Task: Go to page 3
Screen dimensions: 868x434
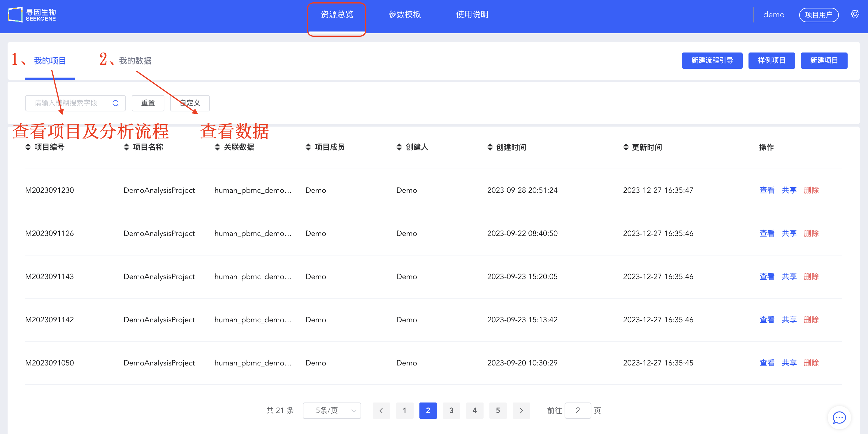Action: point(451,410)
